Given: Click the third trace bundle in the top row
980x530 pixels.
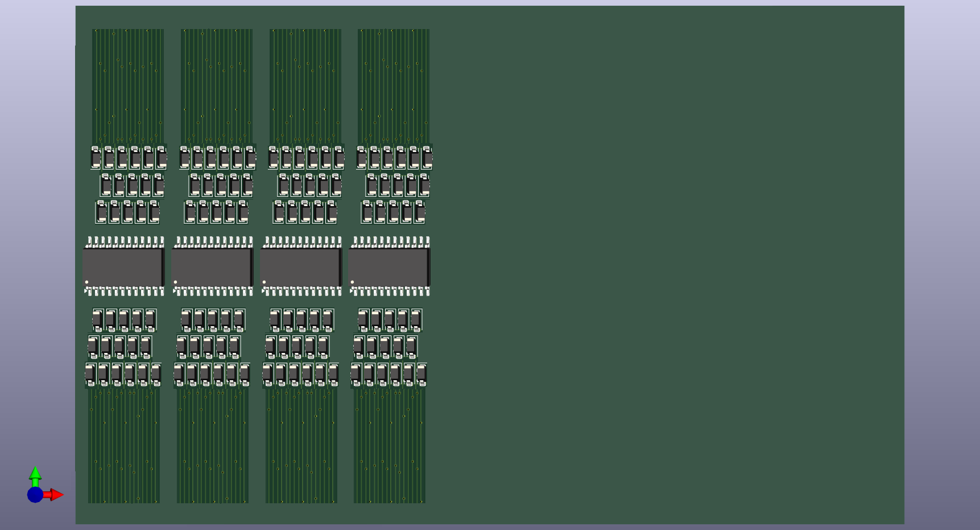Looking at the screenshot, I should pyautogui.click(x=305, y=85).
